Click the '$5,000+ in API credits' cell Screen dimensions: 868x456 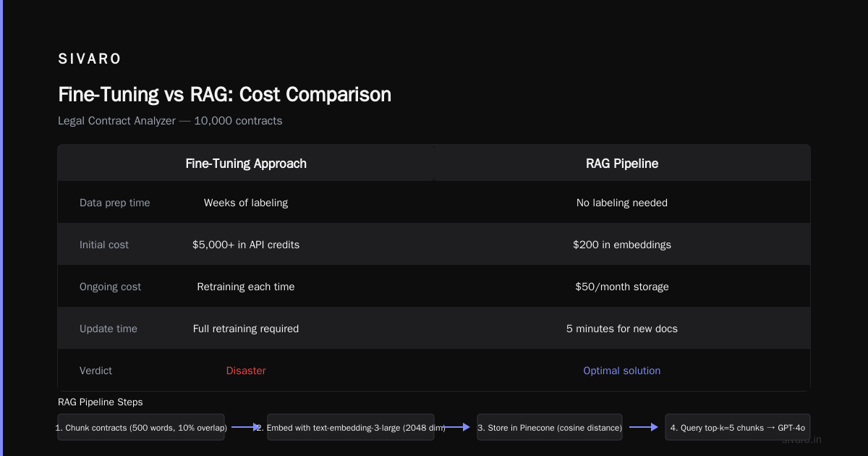click(x=246, y=245)
